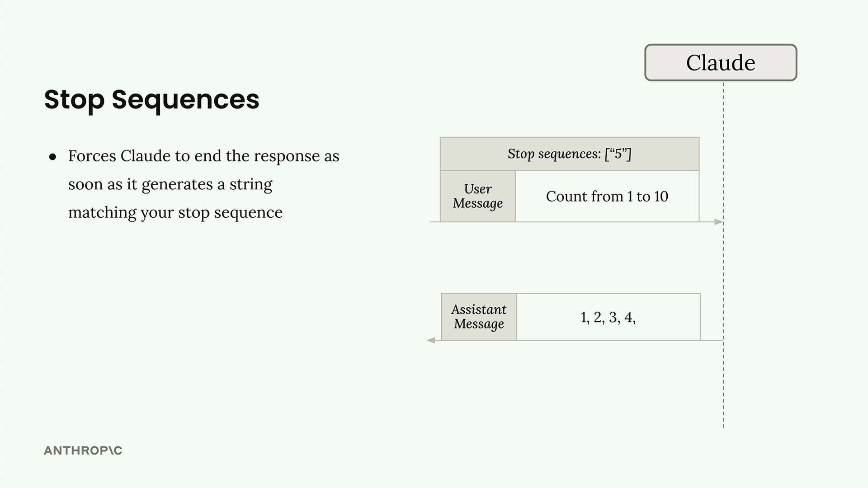Click the right-pointing arrowhead toward Claude

719,222
